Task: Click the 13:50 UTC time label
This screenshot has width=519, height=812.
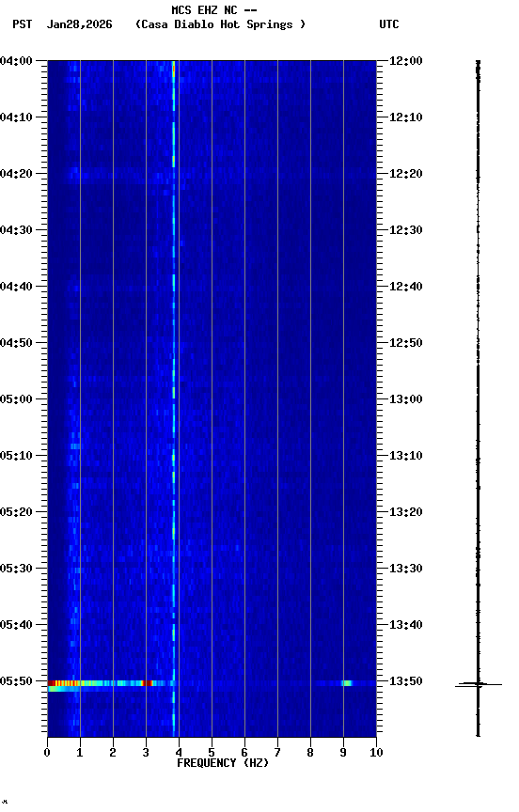Action: (406, 681)
